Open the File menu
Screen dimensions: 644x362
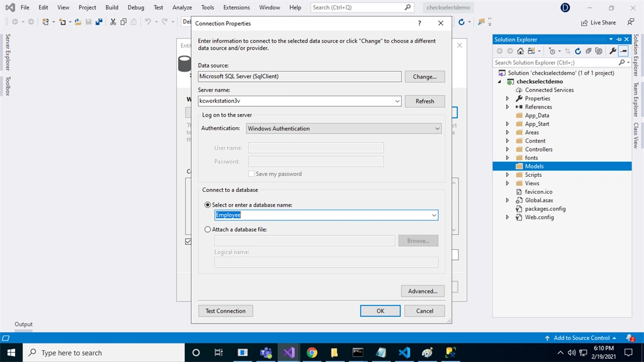[x=25, y=8]
